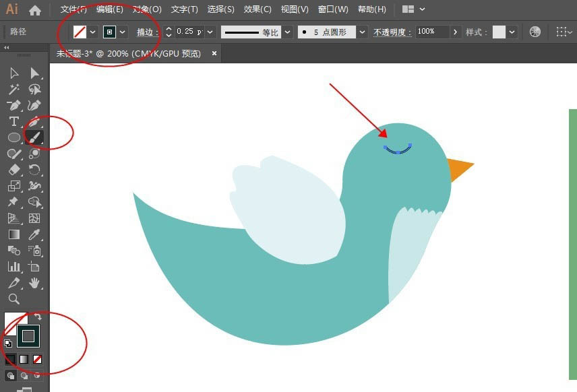
Task: Select the Hand tool
Action: tap(34, 283)
